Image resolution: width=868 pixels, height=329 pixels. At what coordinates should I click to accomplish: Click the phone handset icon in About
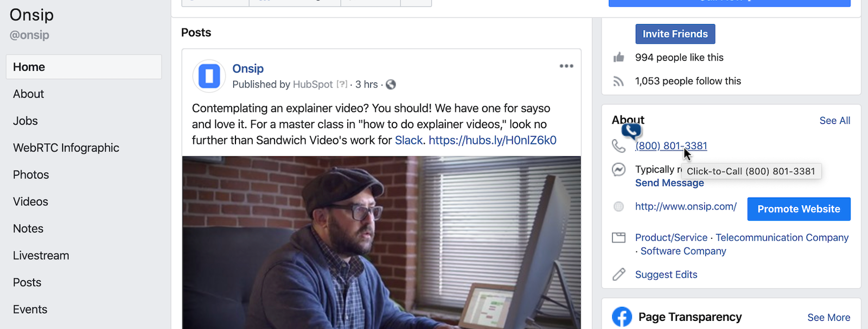coord(618,145)
